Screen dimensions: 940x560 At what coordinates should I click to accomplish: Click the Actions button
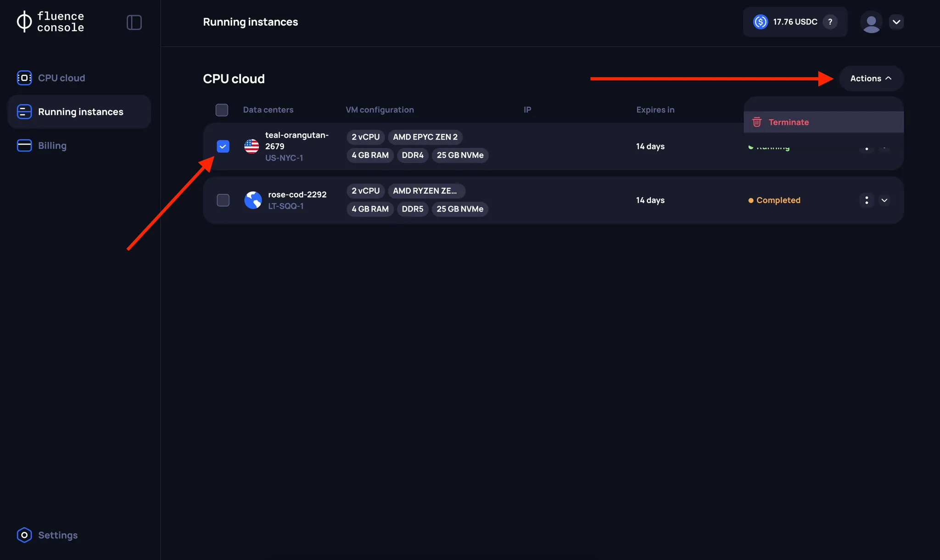point(866,78)
